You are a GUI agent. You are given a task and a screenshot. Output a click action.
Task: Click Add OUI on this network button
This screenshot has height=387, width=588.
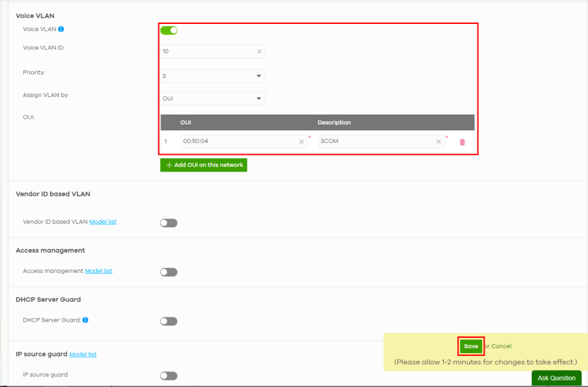[x=204, y=165]
